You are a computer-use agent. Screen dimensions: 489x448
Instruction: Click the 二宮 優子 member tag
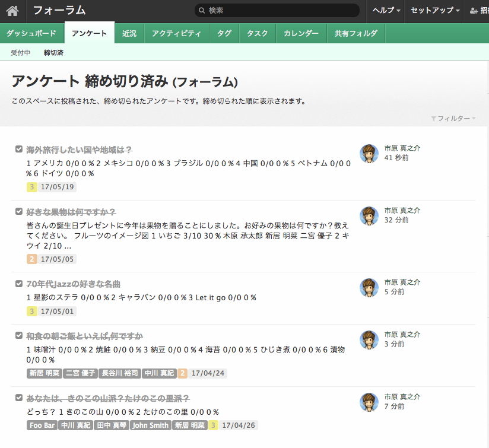[81, 373]
